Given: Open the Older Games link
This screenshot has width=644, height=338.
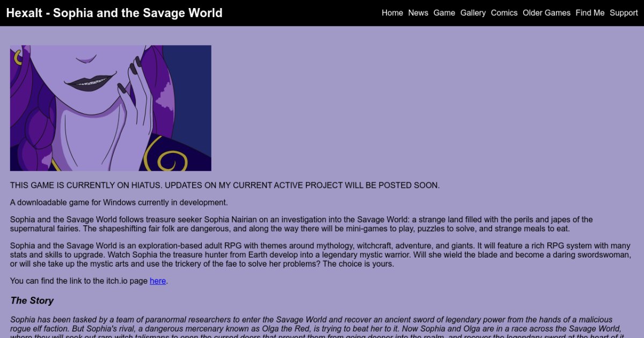Looking at the screenshot, I should [546, 13].
